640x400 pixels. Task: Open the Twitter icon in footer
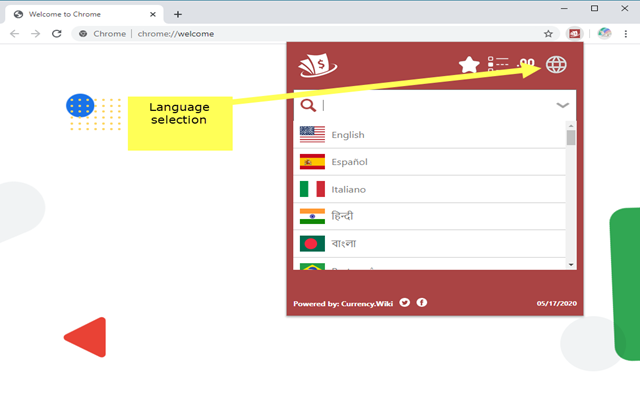coord(404,302)
